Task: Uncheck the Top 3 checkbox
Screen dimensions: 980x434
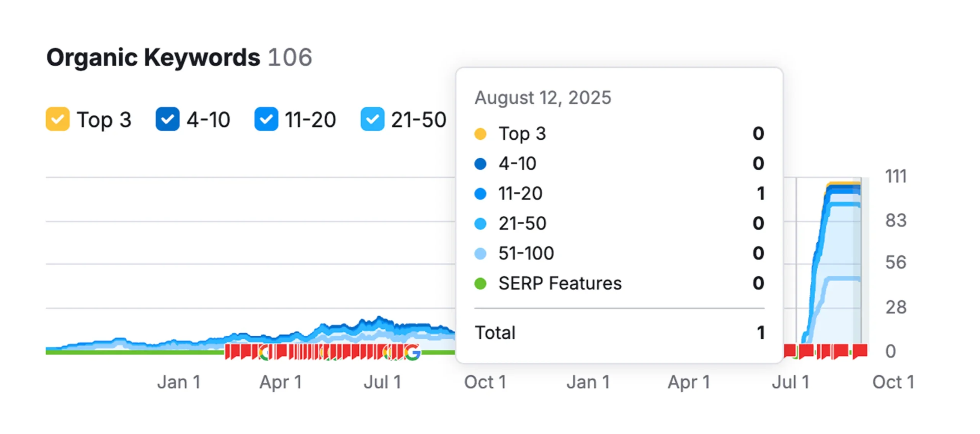Action: (x=57, y=119)
